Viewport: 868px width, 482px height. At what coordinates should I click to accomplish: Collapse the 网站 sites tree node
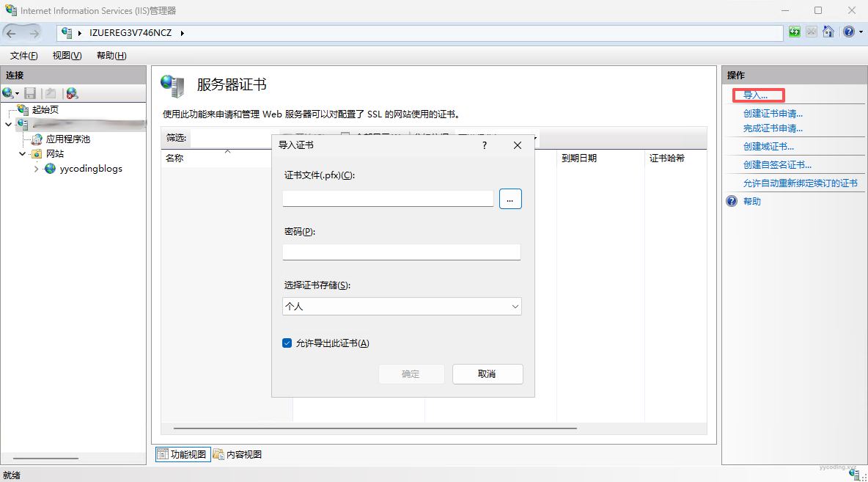coord(23,154)
